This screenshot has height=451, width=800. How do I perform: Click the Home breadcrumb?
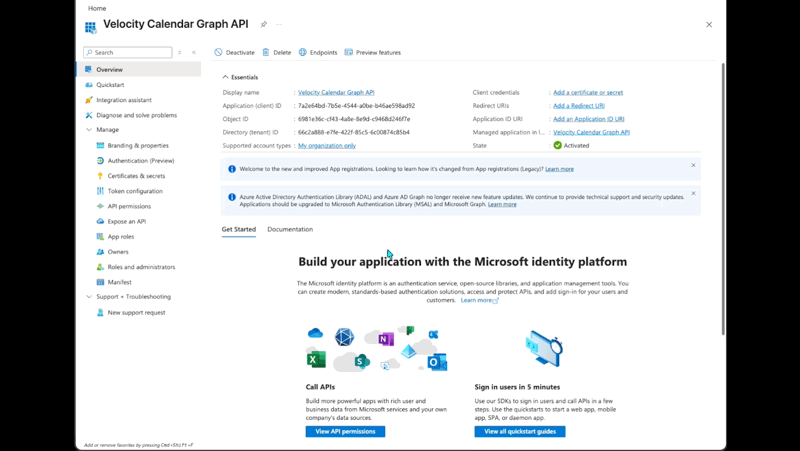pos(97,8)
